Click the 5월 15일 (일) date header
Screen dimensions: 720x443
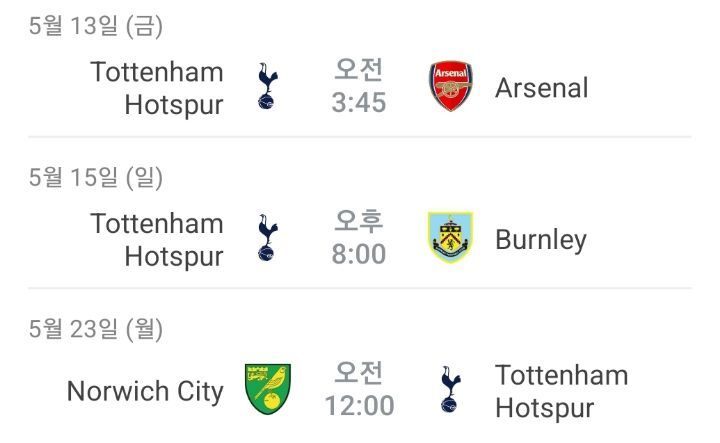tap(96, 177)
